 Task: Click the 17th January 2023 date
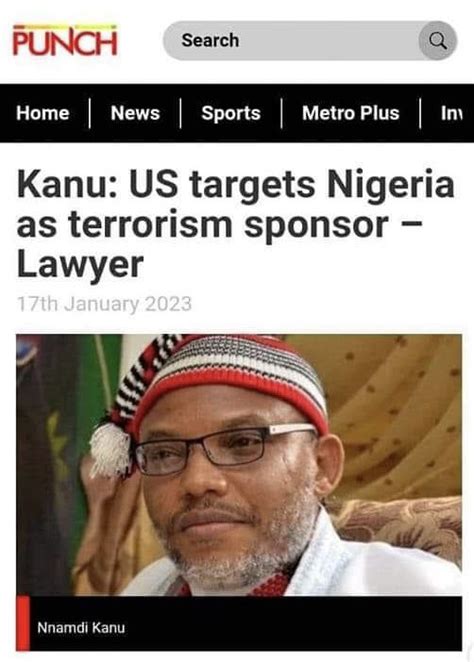coord(104,304)
